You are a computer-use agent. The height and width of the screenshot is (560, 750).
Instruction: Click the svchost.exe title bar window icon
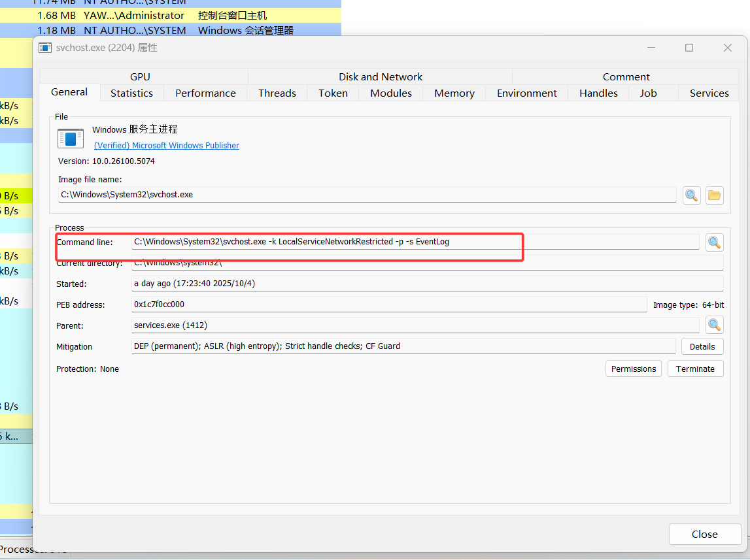[45, 48]
